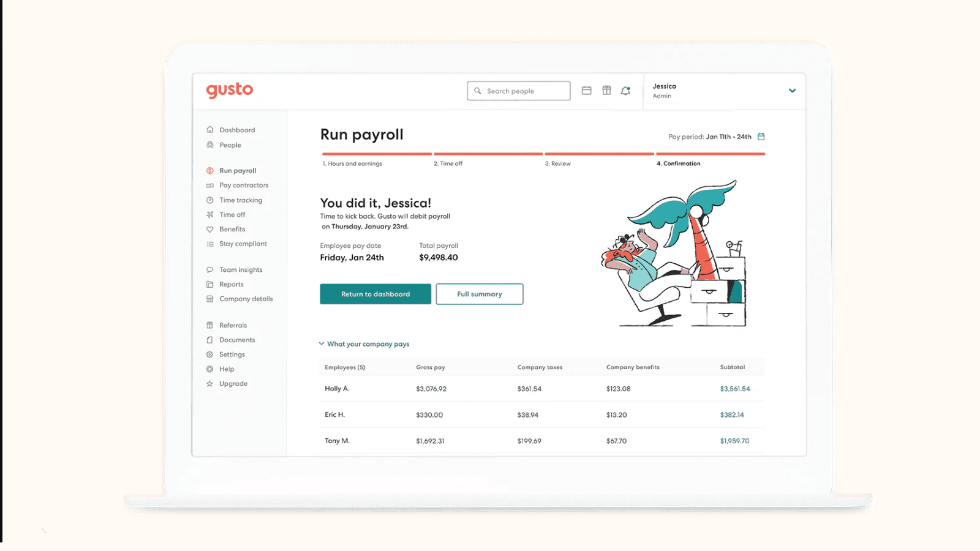Switch to the Review step
980x551 pixels.
(558, 163)
